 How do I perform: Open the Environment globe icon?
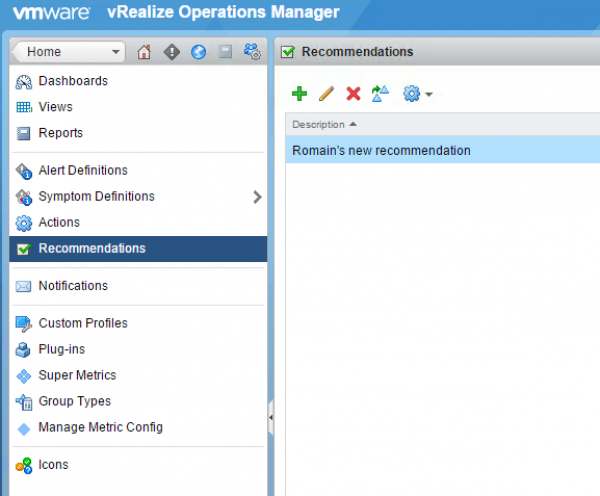pos(198,52)
